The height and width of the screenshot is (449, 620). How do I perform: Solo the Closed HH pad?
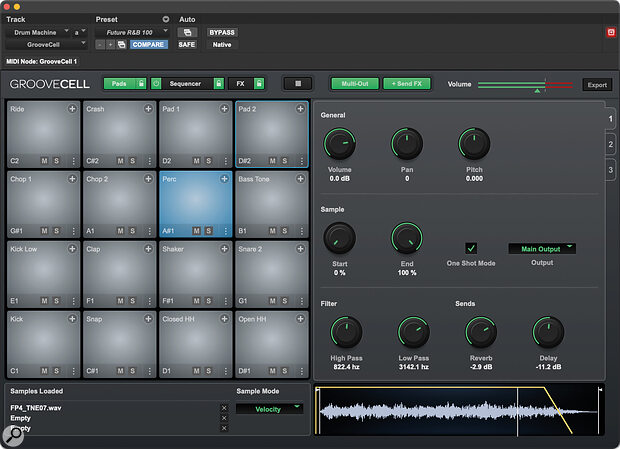pyautogui.click(x=209, y=371)
